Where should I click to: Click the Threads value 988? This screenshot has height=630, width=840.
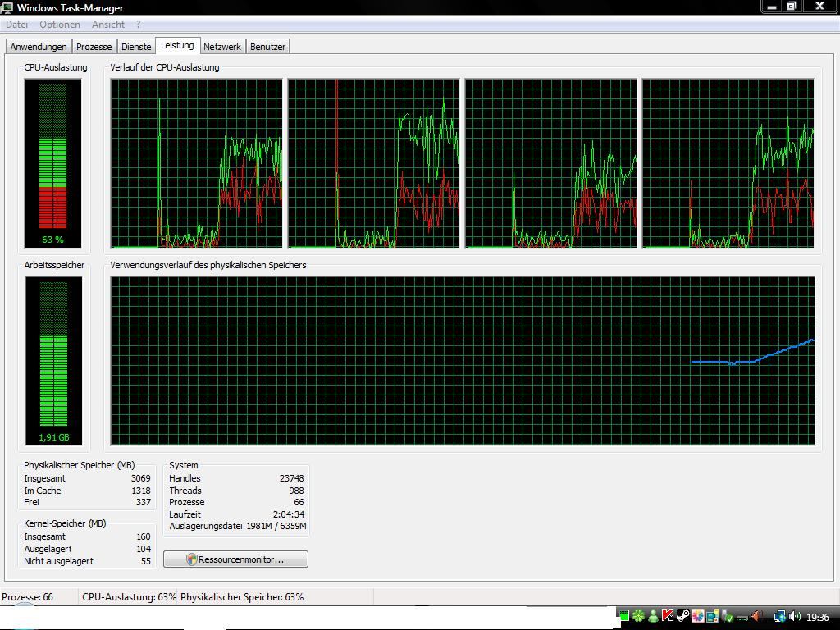296,491
